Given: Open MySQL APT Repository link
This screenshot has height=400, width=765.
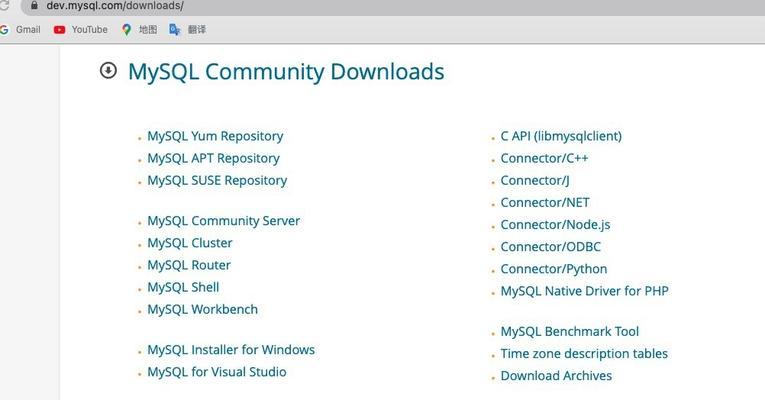Looking at the screenshot, I should [x=213, y=158].
